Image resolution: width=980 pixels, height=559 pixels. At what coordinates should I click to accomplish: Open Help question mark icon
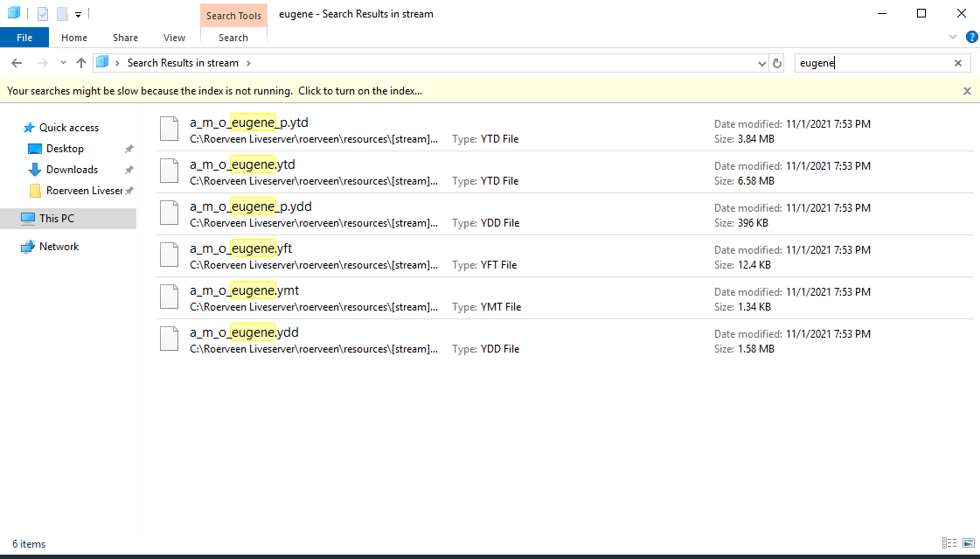tap(971, 37)
